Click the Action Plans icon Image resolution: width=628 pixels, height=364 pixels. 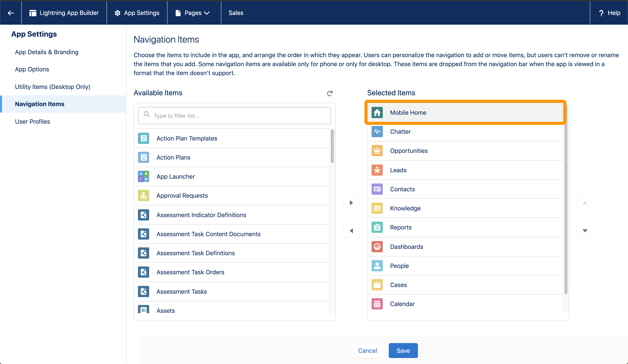[144, 158]
